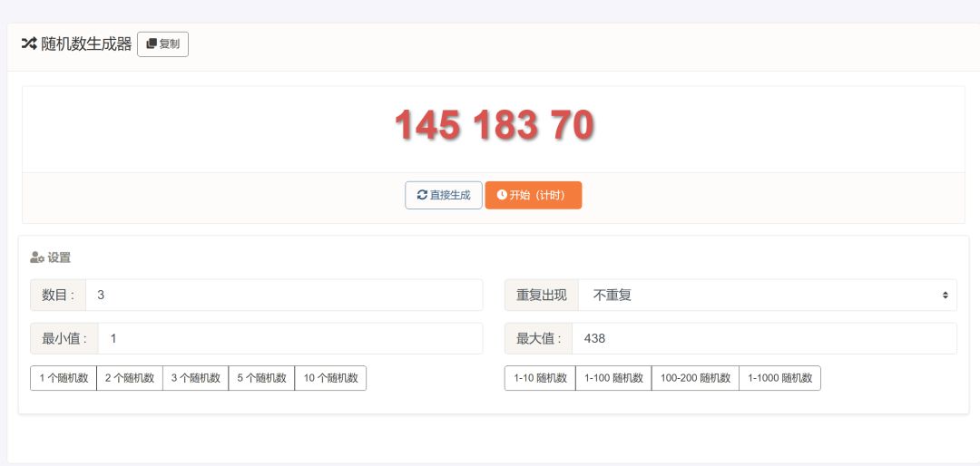
Task: Click the shuffle icon beside 随机数生成器
Action: click(29, 44)
